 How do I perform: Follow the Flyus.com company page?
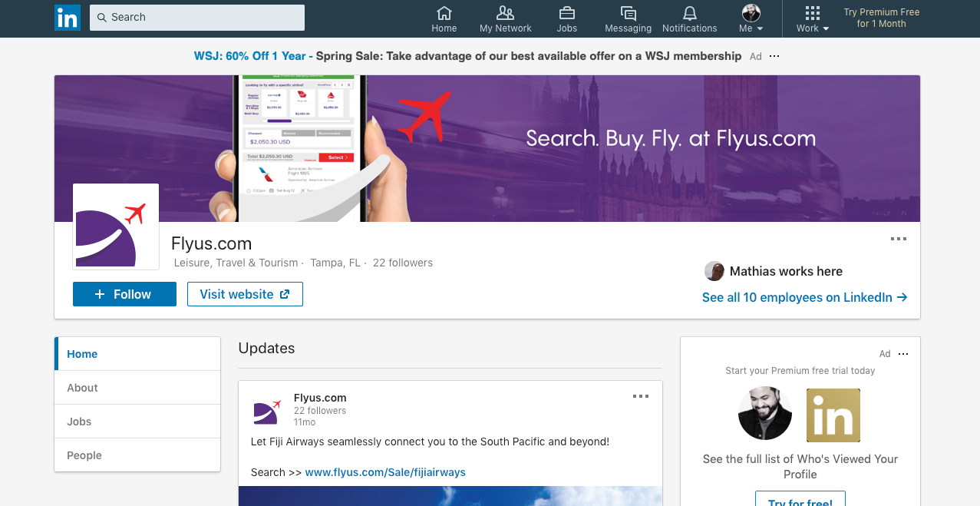tap(124, 294)
